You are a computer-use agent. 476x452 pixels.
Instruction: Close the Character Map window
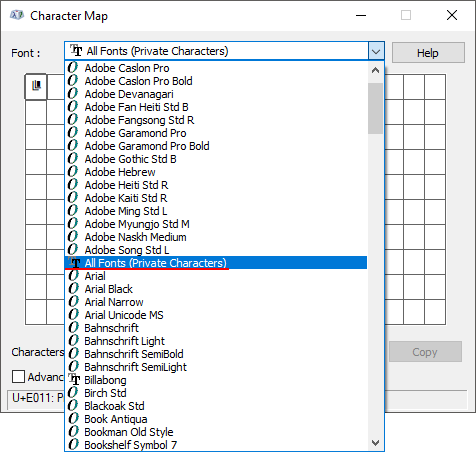[x=452, y=15]
